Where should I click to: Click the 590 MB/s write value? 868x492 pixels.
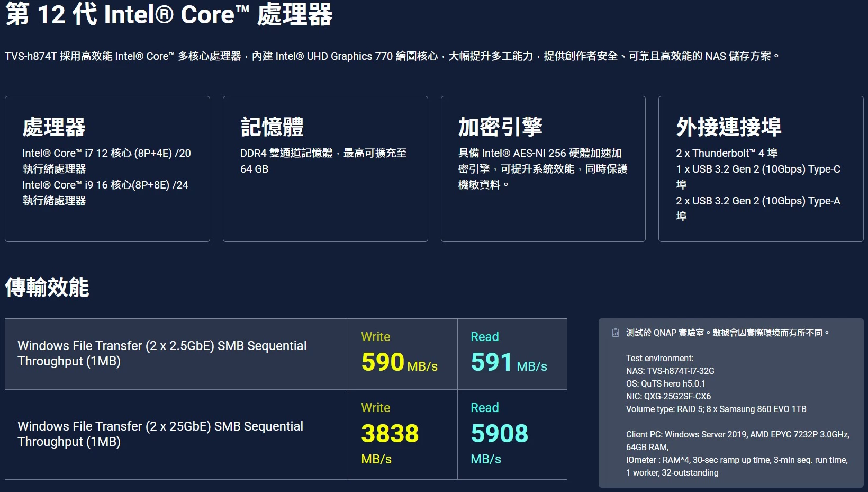[x=400, y=362]
